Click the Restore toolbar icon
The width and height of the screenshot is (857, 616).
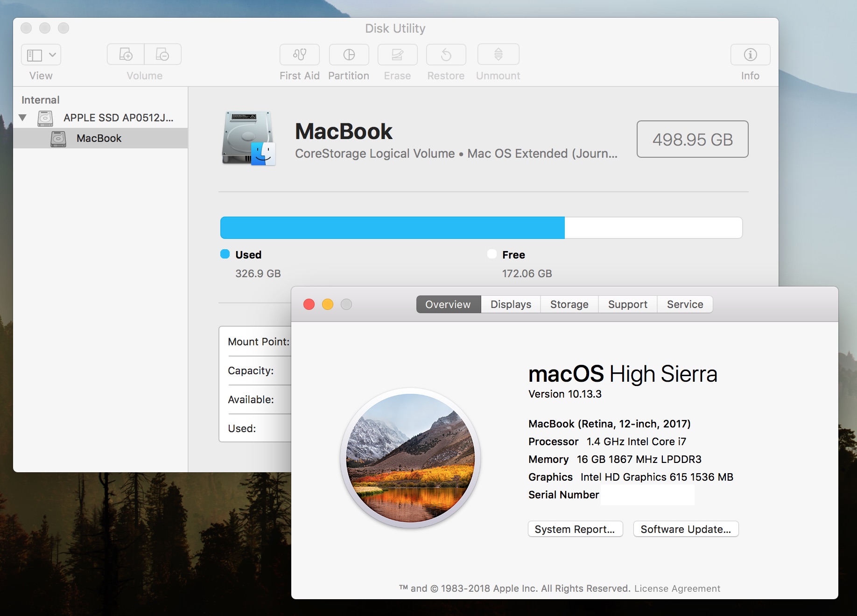point(446,55)
